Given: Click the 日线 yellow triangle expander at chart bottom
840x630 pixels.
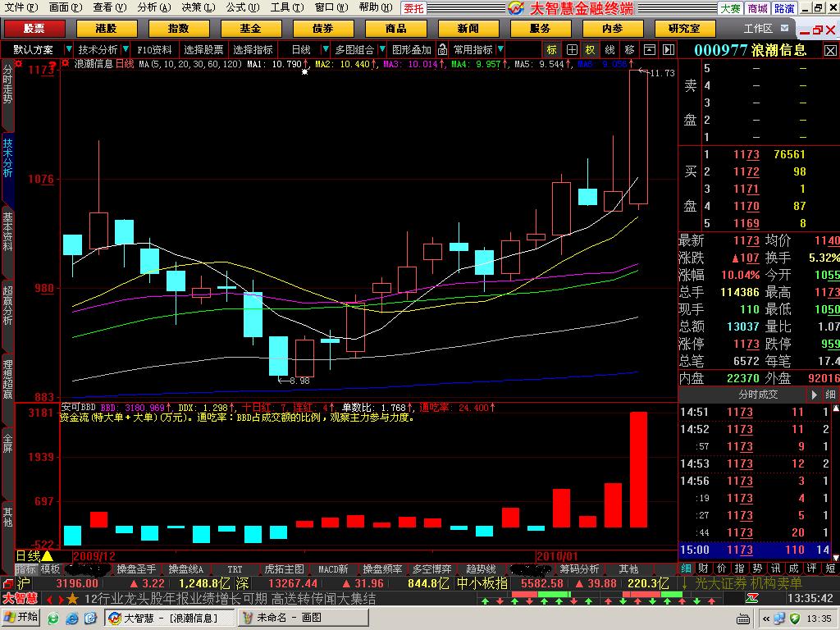Looking at the screenshot, I should 47,556.
